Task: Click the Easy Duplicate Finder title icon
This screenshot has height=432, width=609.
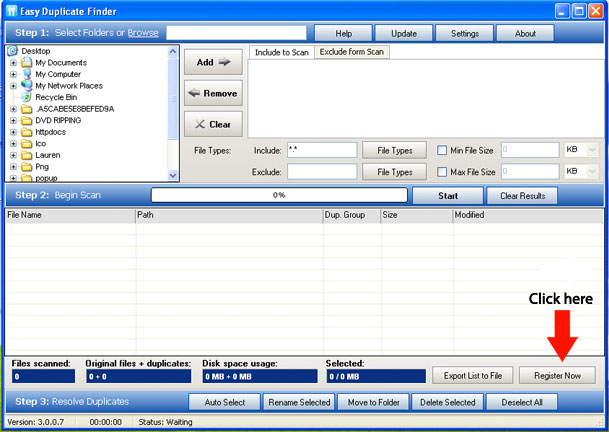Action: (x=11, y=11)
